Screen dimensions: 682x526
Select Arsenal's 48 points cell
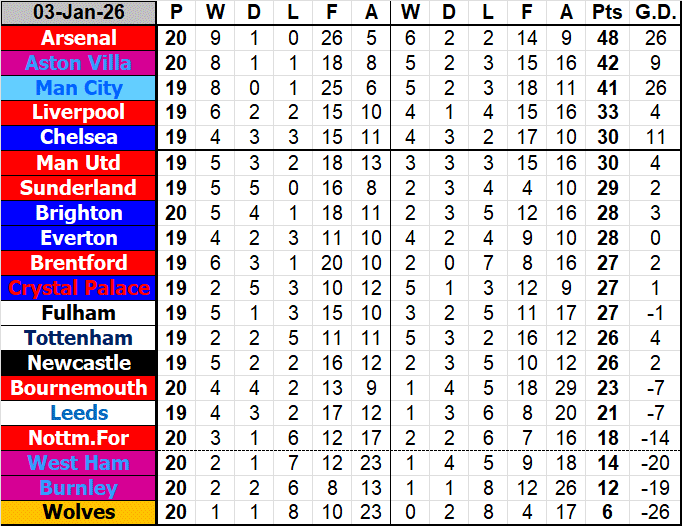(x=605, y=38)
